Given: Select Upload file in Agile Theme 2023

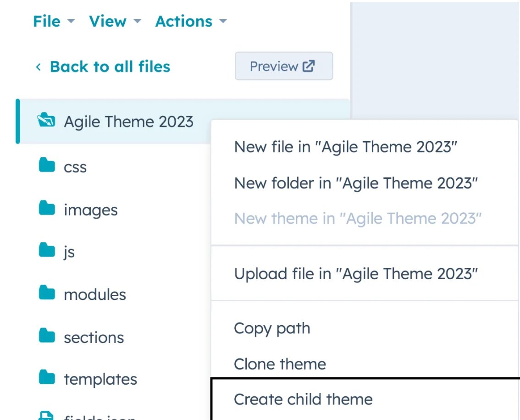Looking at the screenshot, I should (x=356, y=273).
